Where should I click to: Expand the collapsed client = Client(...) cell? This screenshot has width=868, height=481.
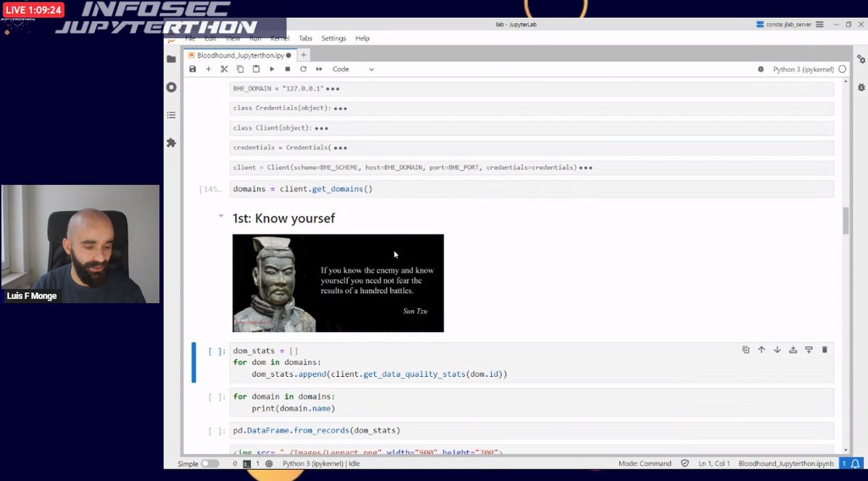point(586,168)
